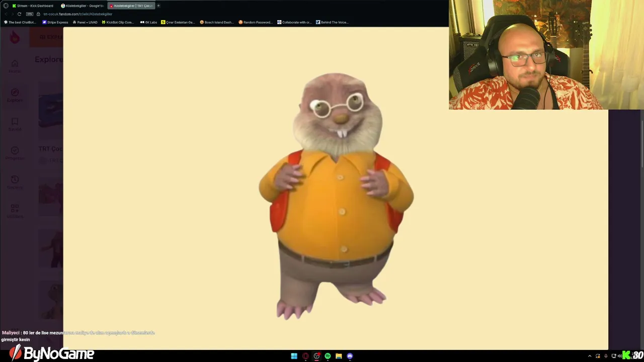The height and width of the screenshot is (362, 644).
Task: Click the site lock icon in address bar
Action: pyautogui.click(x=38, y=14)
